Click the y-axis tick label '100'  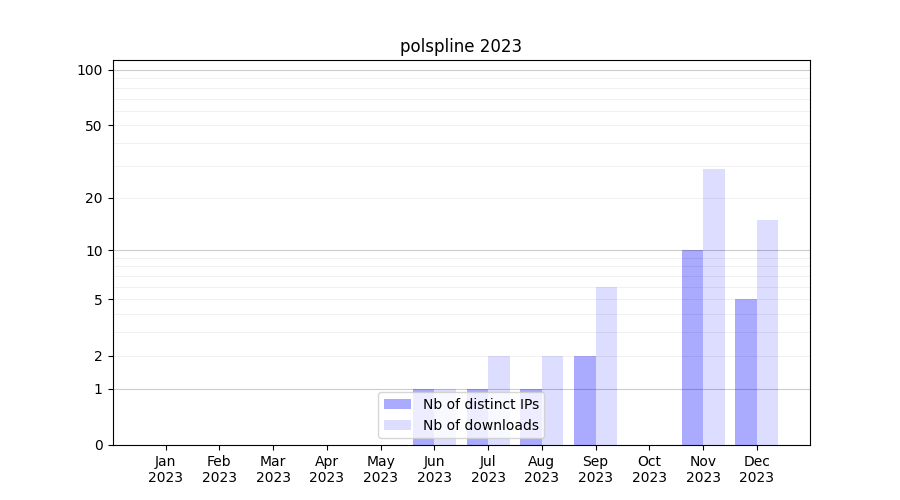[x=90, y=70]
